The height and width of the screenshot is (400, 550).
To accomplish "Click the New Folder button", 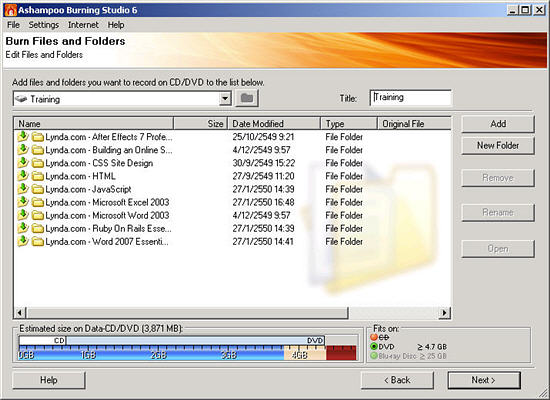I will 498,146.
